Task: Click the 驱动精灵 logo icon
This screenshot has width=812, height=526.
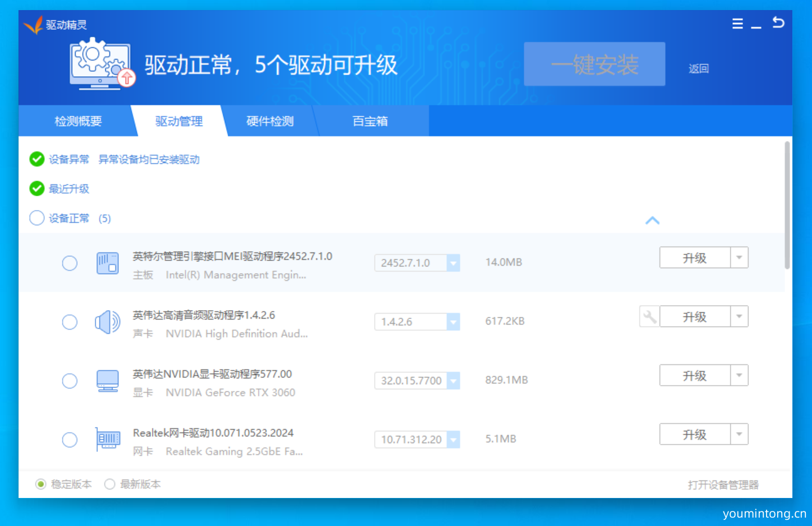Action: [x=33, y=25]
